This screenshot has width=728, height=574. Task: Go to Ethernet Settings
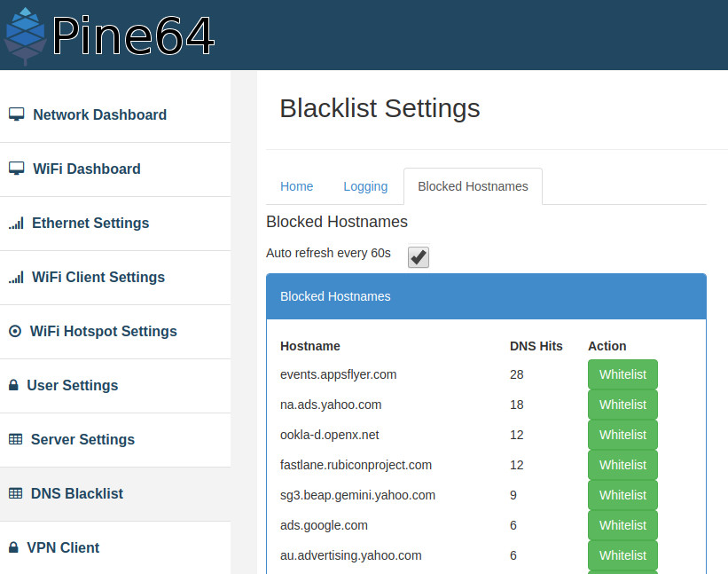click(115, 224)
